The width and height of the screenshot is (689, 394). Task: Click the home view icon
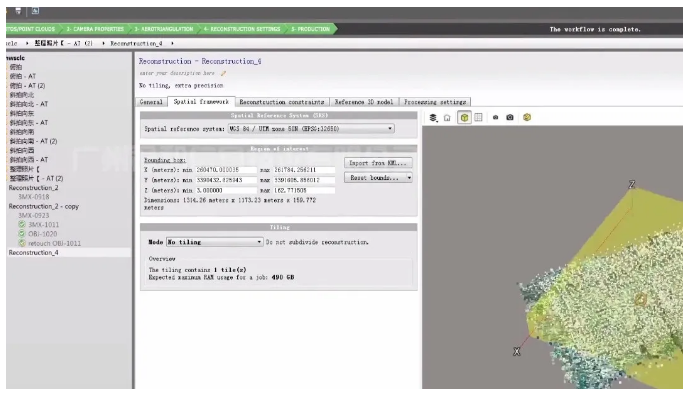[x=447, y=118]
